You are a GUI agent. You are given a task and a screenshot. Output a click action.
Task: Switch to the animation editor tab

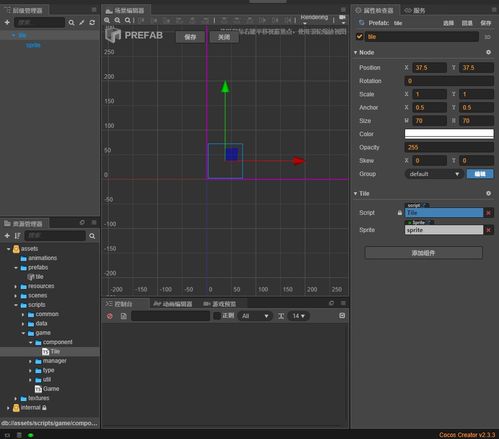click(173, 304)
